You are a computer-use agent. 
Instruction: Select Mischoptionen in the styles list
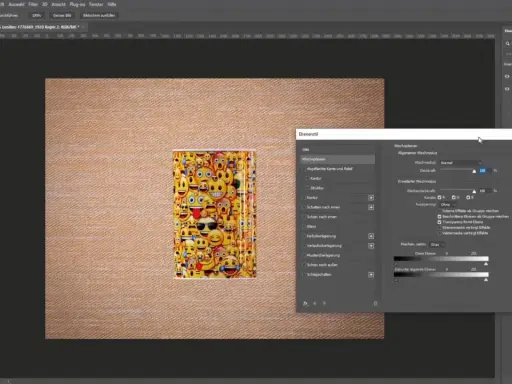[x=337, y=159]
